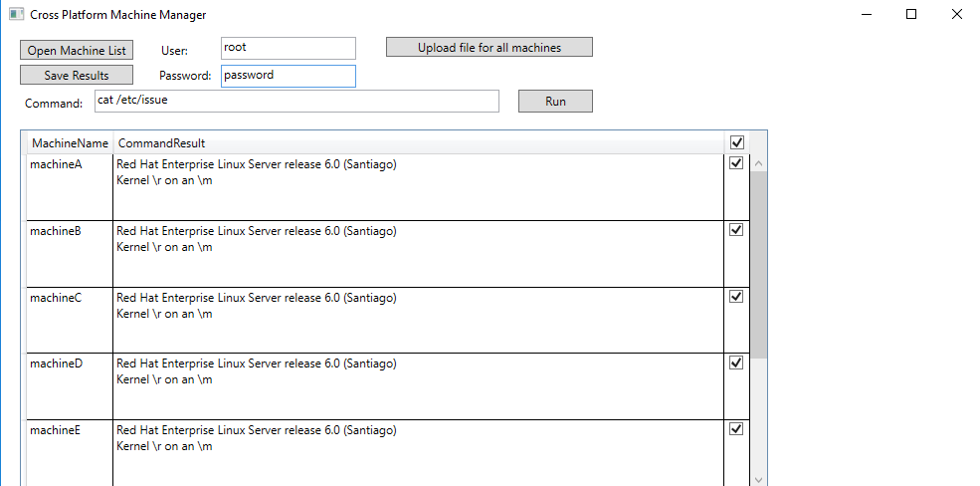Click the vertical scrollbar thumb
Screen dimensions: 980x486
(x=759, y=264)
